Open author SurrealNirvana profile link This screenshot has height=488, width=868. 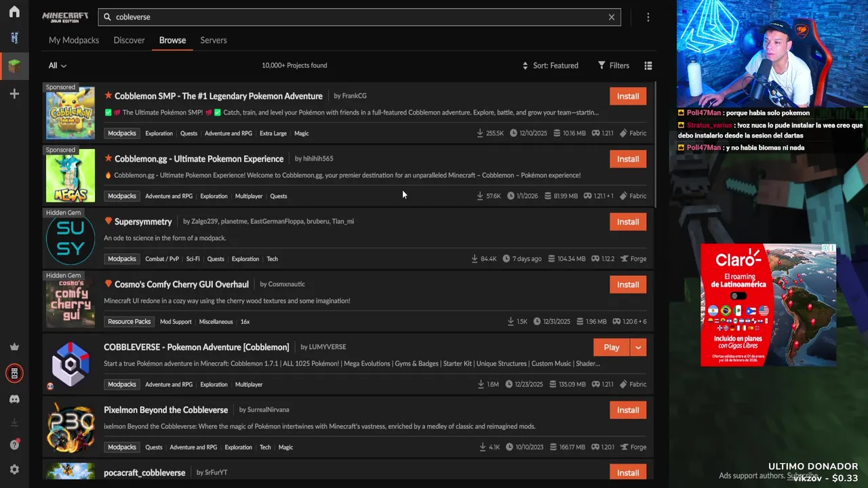[269, 410]
